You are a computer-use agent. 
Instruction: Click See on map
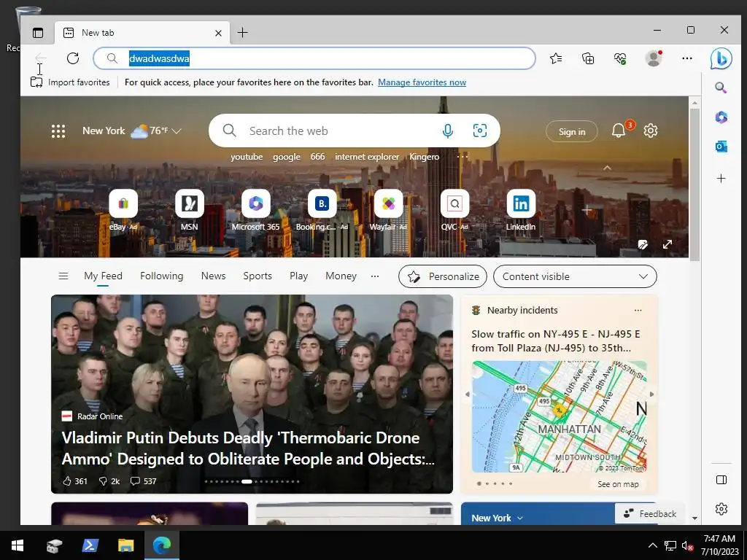click(618, 484)
